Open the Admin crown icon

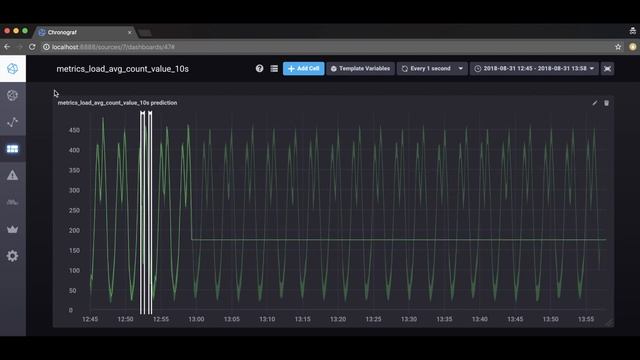click(12, 229)
